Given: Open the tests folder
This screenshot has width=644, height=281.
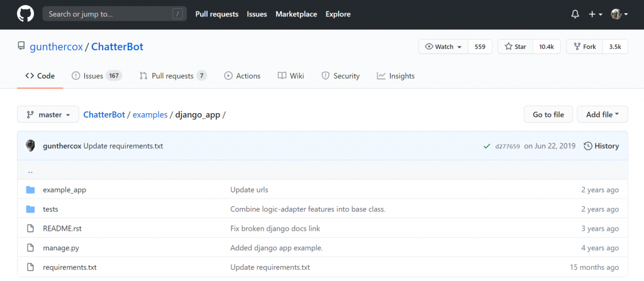Looking at the screenshot, I should pos(50,209).
